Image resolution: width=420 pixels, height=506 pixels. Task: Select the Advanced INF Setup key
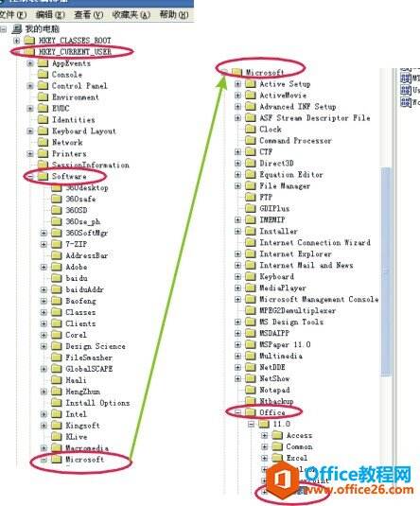click(298, 107)
